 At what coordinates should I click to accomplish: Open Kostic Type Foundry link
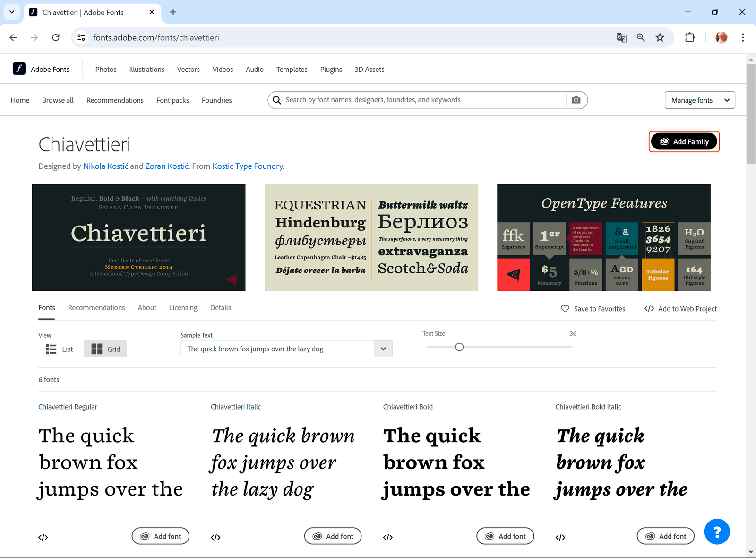[x=248, y=166]
